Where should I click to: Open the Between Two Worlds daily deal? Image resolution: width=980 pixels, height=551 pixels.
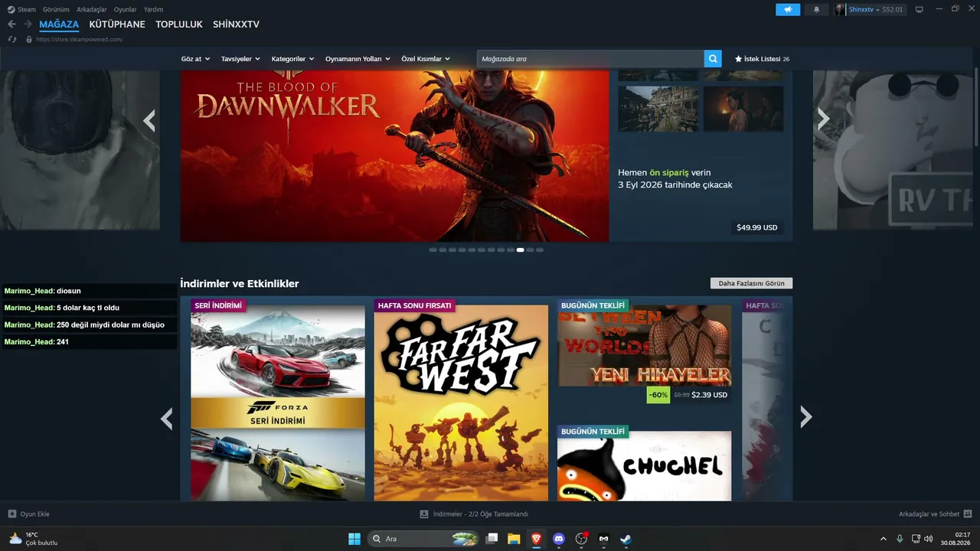644,346
